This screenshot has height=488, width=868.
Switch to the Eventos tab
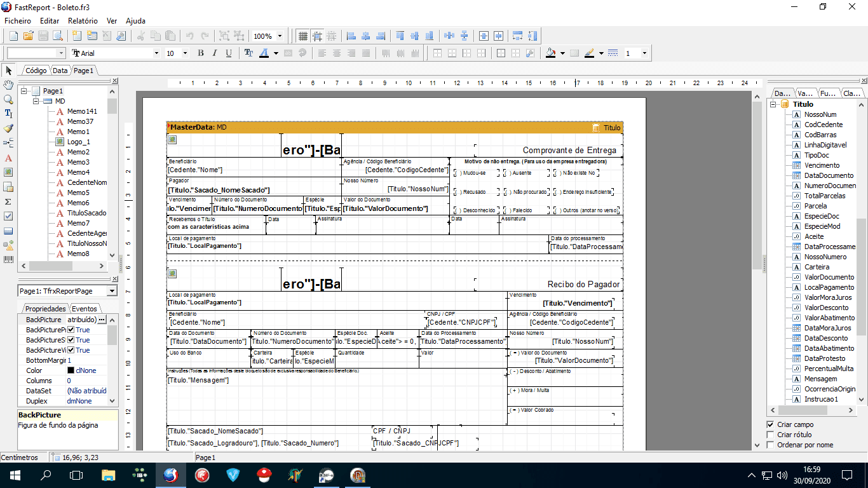(x=84, y=309)
